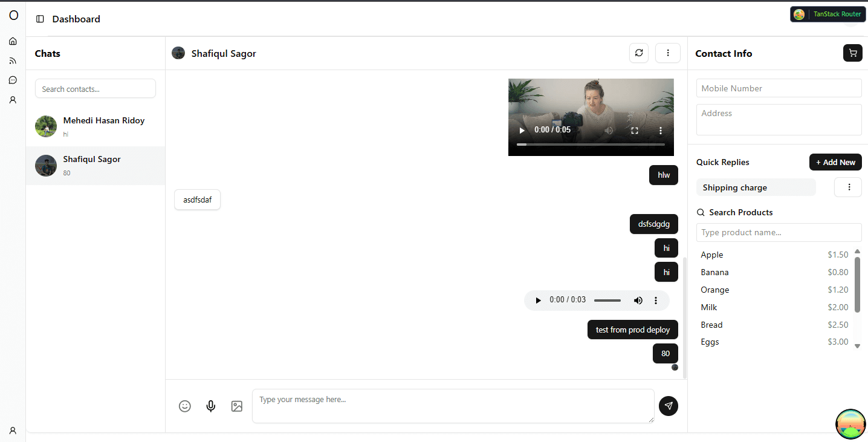Click the product list scrollbar down arrow
The image size is (868, 442).
[x=857, y=346]
